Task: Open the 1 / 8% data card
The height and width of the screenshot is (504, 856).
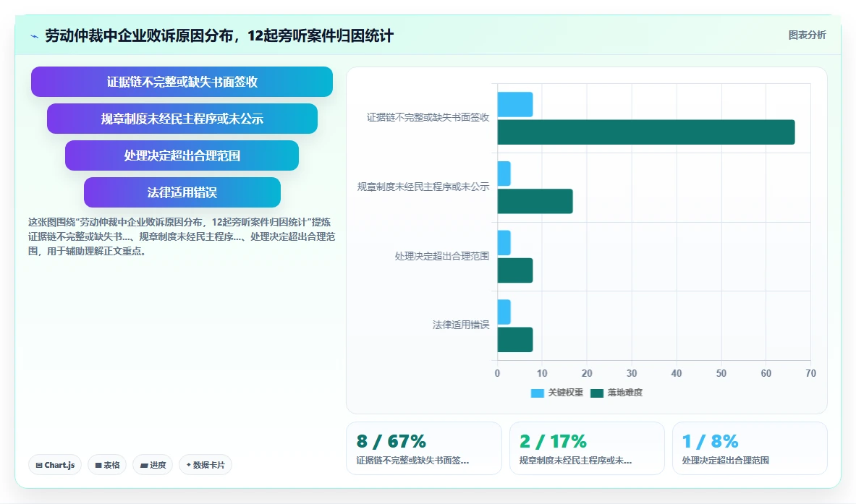Action: (x=750, y=448)
